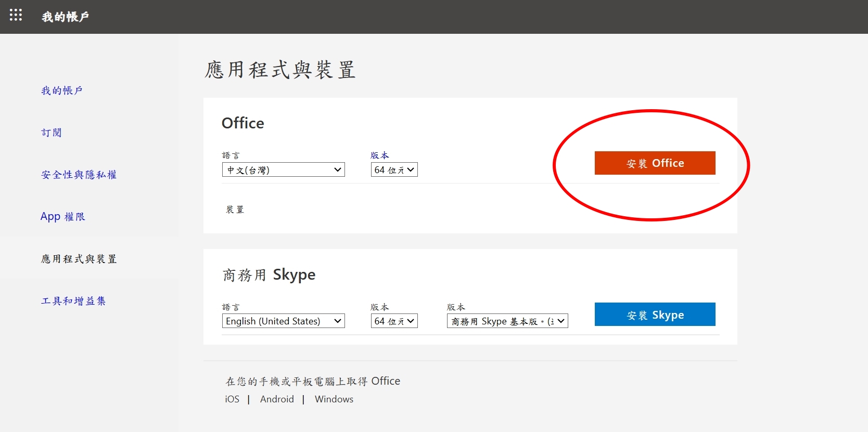Screen dimensions: 868x432
Task: Click the 我的帳戶 header title
Action: pos(66,17)
